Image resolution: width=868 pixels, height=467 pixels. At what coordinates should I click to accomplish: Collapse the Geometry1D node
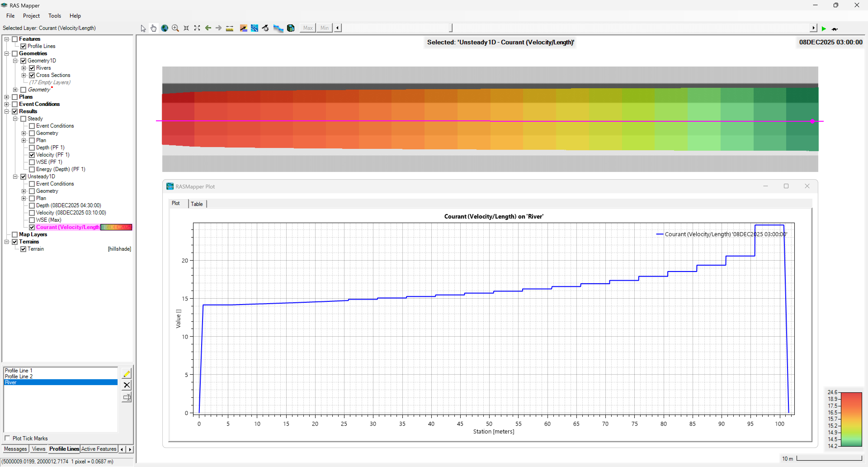point(15,61)
